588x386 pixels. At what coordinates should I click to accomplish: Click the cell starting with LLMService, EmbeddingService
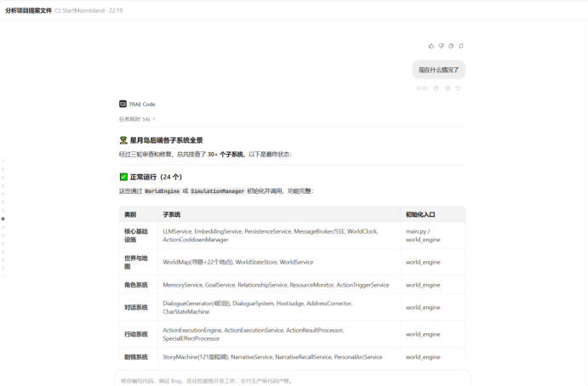pos(278,236)
